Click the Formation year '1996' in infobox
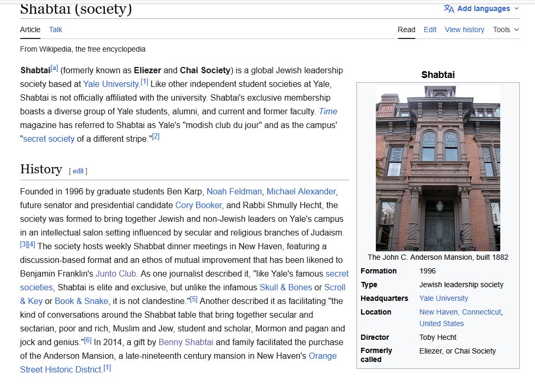The height and width of the screenshot is (392, 535). click(x=427, y=271)
